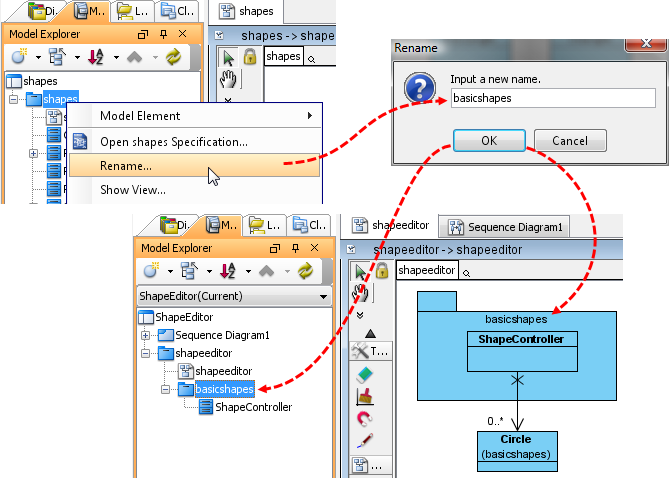Viewport: 669px width, 478px height.
Task: Open dropdown arrow after new element icon, shapes window
Action: pos(38,57)
